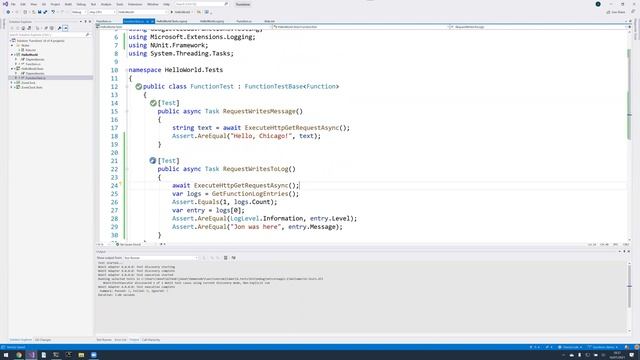
Task: Select FunctionTest.cs in Solution Explorer
Action: [x=35, y=78]
